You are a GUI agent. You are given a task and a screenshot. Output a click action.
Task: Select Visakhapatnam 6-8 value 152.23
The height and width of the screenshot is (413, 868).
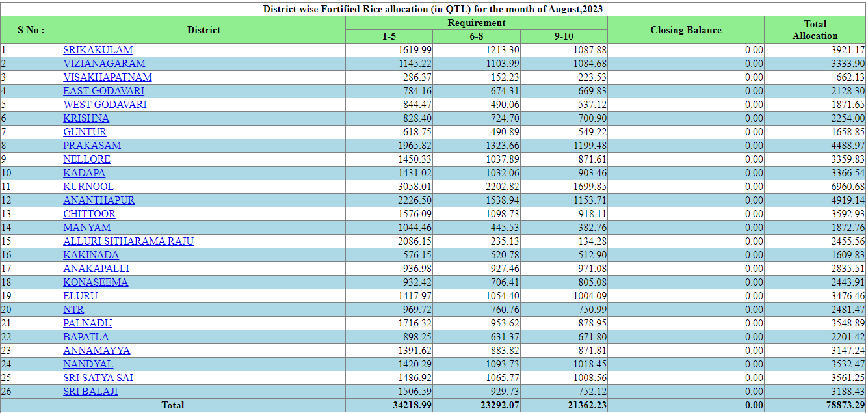pyautogui.click(x=505, y=77)
